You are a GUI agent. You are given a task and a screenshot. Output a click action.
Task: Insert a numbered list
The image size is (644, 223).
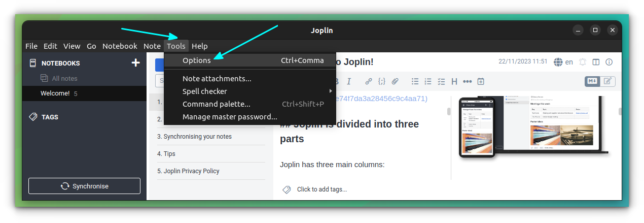coord(428,81)
